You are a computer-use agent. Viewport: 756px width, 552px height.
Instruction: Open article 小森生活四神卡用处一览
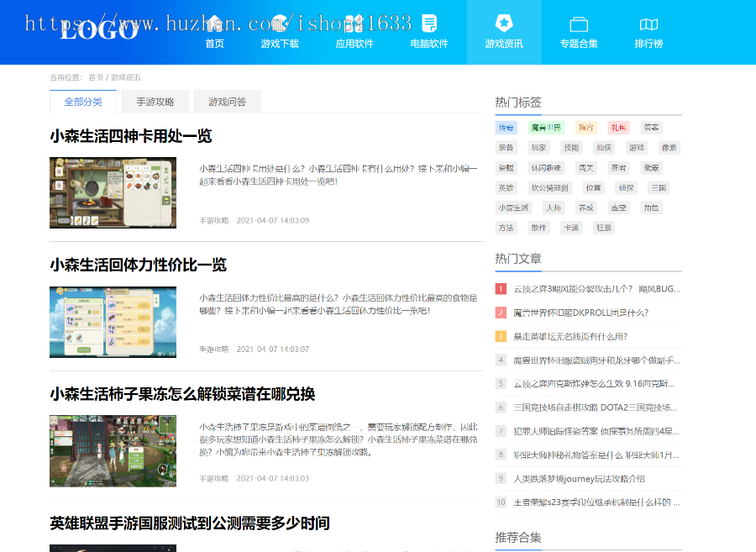(131, 136)
